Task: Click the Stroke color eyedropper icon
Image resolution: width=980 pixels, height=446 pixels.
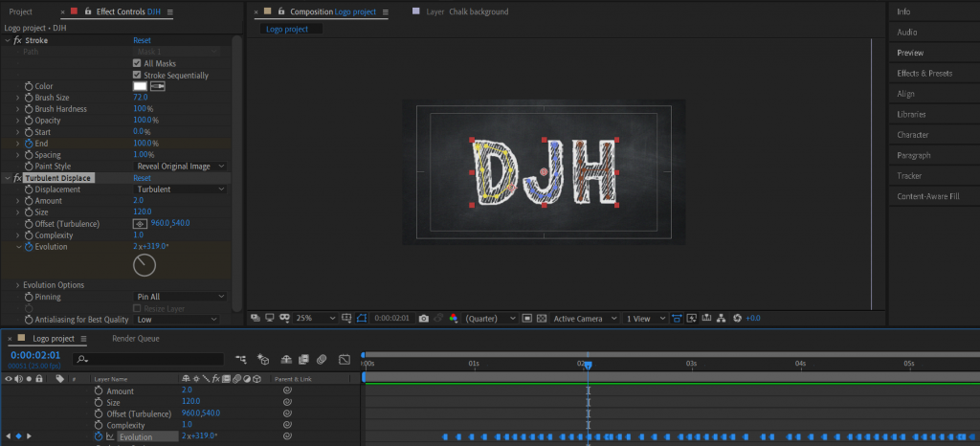Action: [x=158, y=86]
